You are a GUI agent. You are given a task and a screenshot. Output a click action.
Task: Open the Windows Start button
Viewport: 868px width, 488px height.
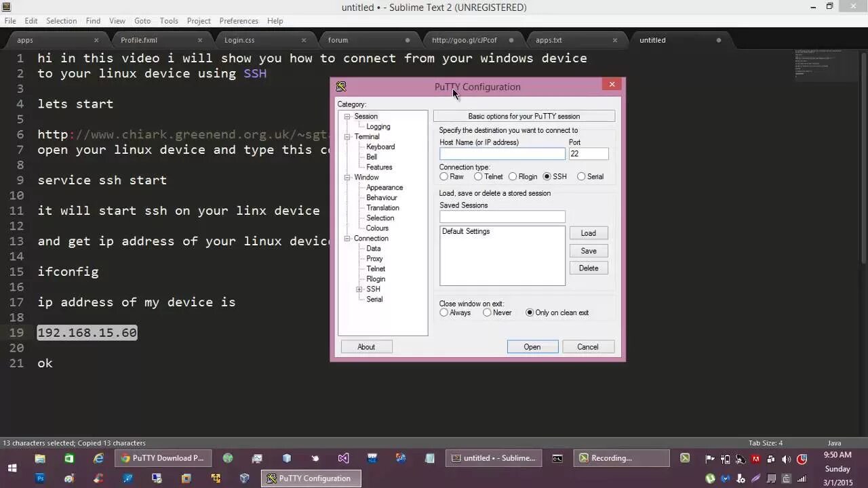coord(12,468)
